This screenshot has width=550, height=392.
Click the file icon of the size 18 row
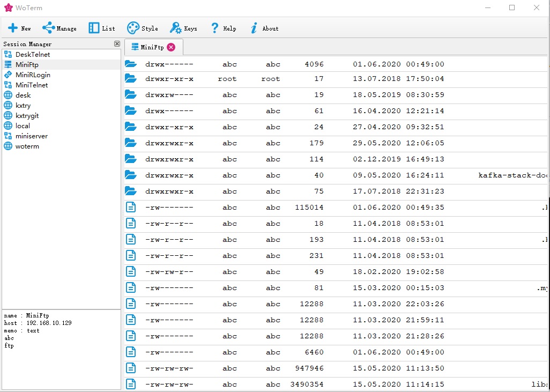tap(131, 223)
